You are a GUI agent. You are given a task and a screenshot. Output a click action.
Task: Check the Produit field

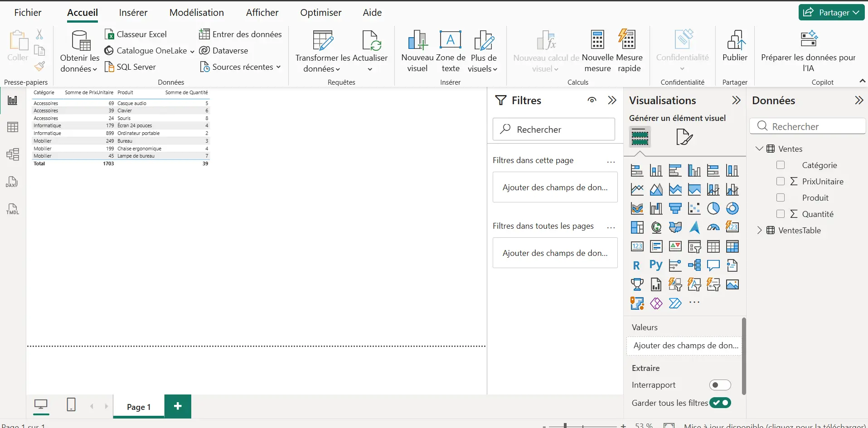781,197
